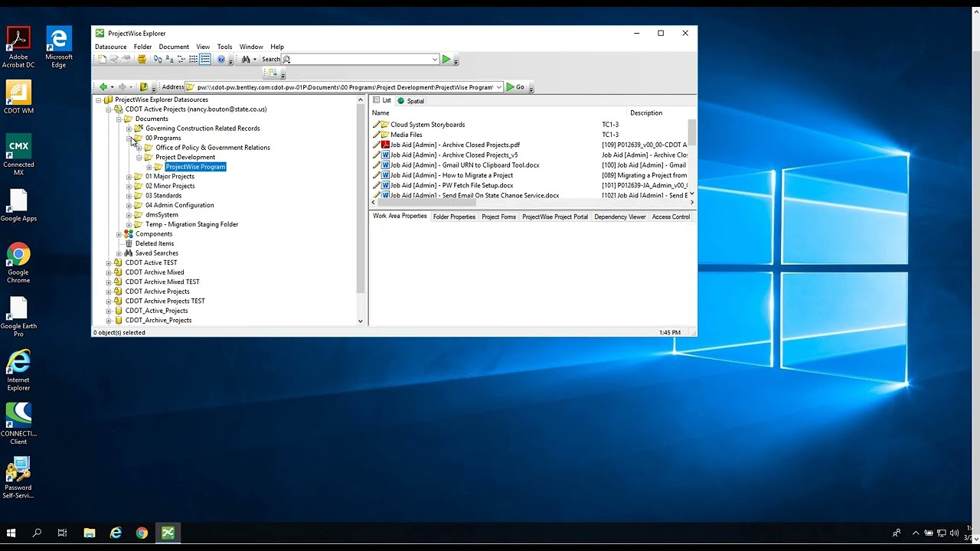
Task: Switch to thumbnails grid view icon
Action: point(193,59)
